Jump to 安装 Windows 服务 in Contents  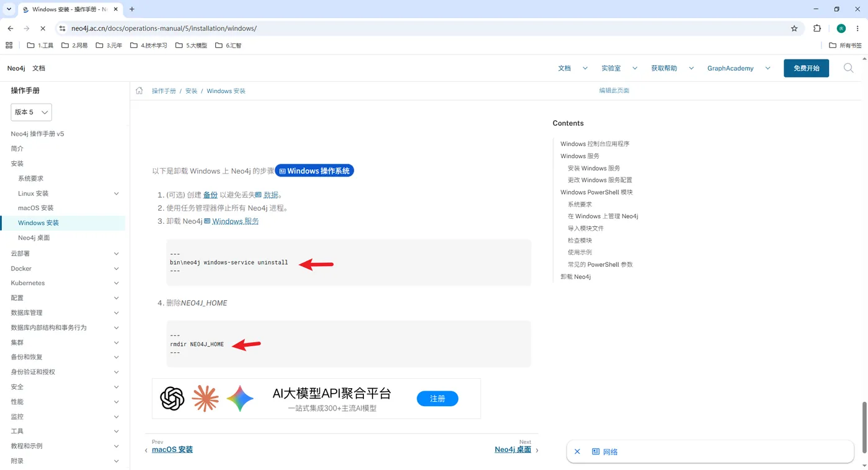(594, 168)
